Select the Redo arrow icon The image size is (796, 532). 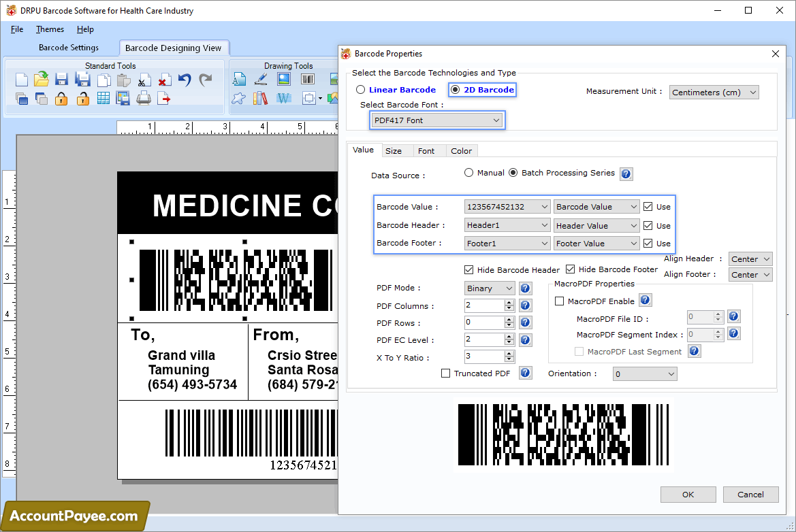tap(206, 79)
